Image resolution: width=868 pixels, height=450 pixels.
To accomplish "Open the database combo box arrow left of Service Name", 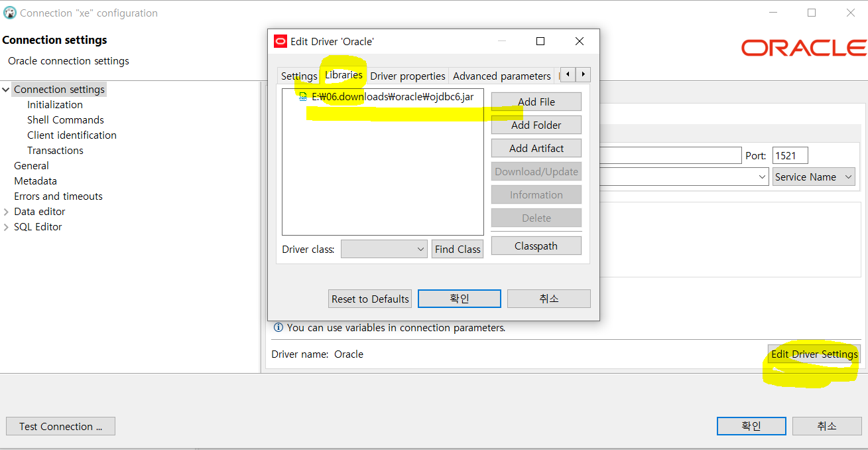I will (x=762, y=177).
